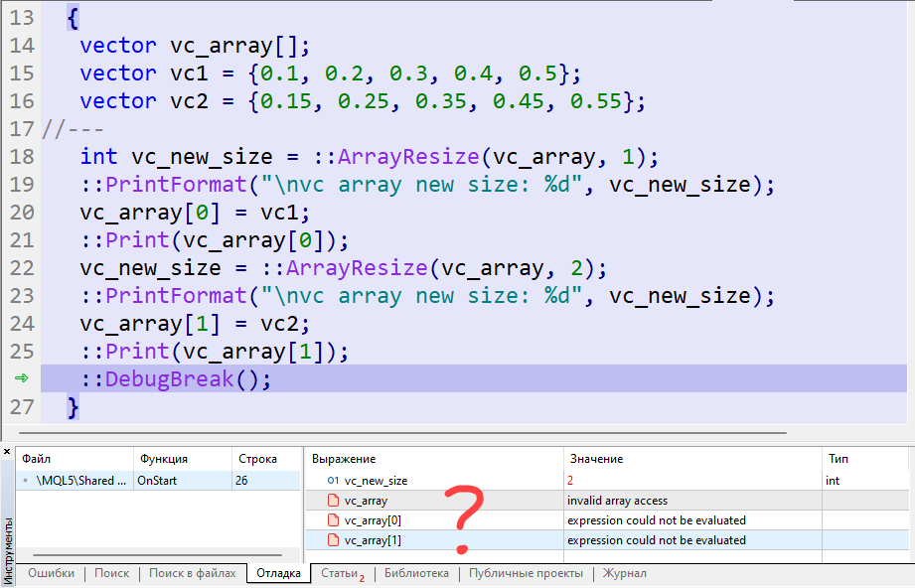Select the vc_new_size watch expression
This screenshot has height=588, width=915.
(376, 481)
